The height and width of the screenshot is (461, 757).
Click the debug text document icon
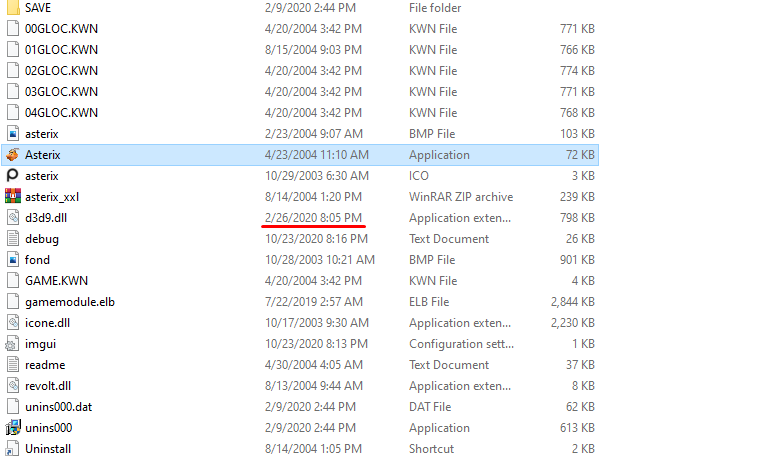pos(13,238)
